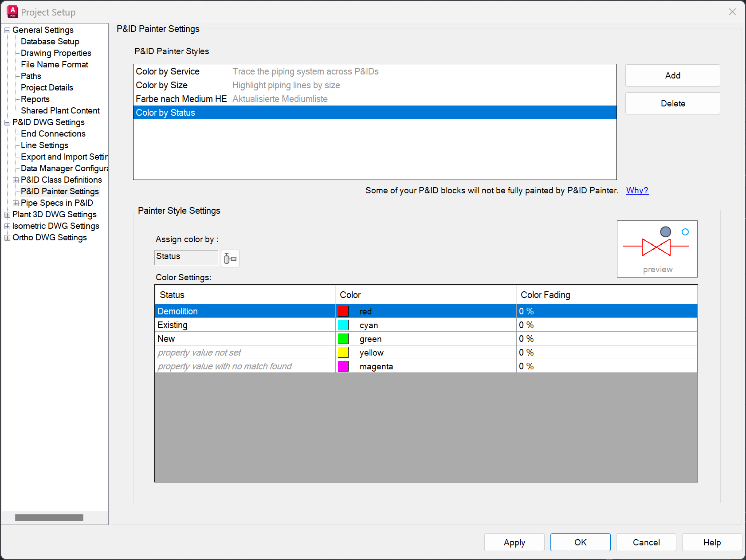Expand the Plant 3D DWG Settings node
Image resolution: width=746 pixels, height=560 pixels.
point(7,214)
